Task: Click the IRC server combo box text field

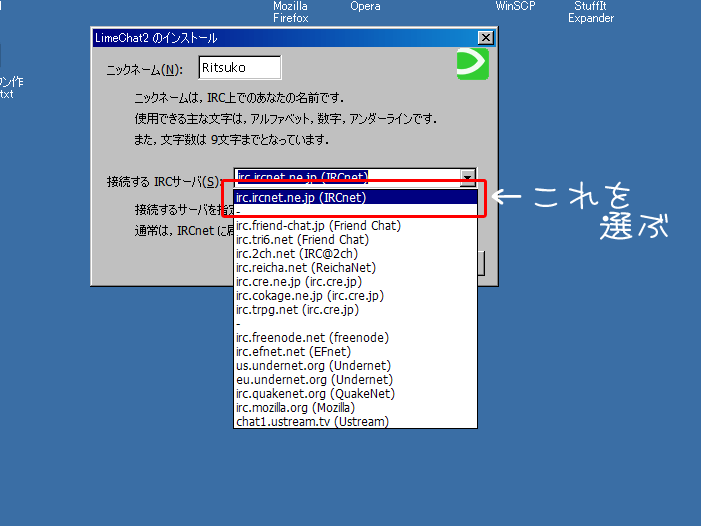Action: [347, 177]
